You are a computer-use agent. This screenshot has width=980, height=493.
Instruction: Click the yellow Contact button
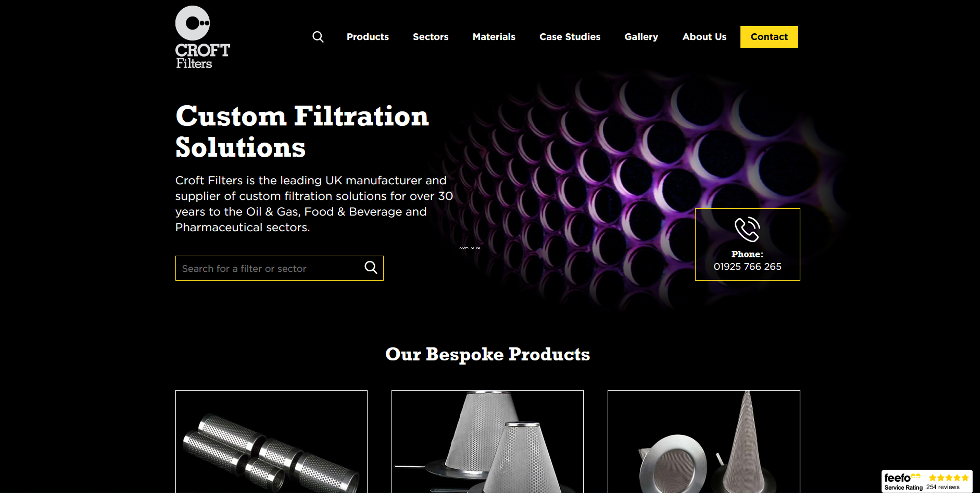pyautogui.click(x=769, y=37)
